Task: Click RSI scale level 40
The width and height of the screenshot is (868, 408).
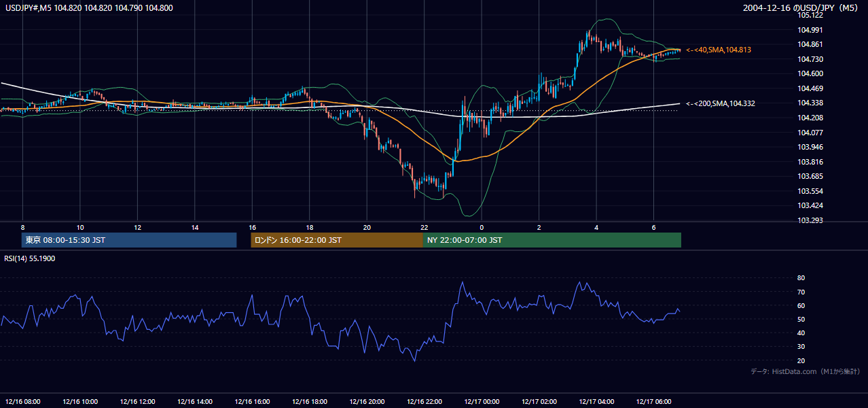Action: tap(801, 333)
